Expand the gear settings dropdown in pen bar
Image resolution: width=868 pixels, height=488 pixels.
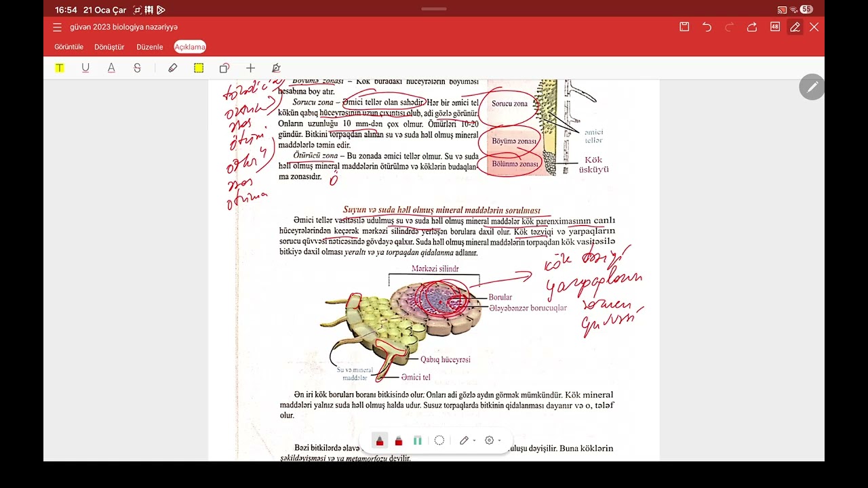coord(500,441)
